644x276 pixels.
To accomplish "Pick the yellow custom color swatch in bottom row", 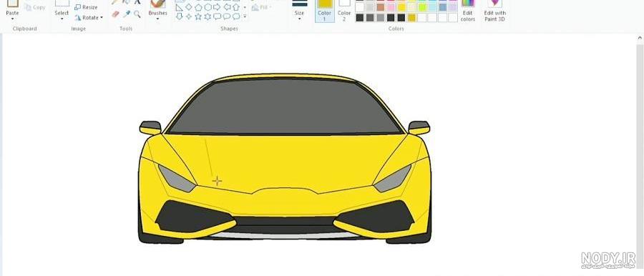I will click(x=411, y=18).
